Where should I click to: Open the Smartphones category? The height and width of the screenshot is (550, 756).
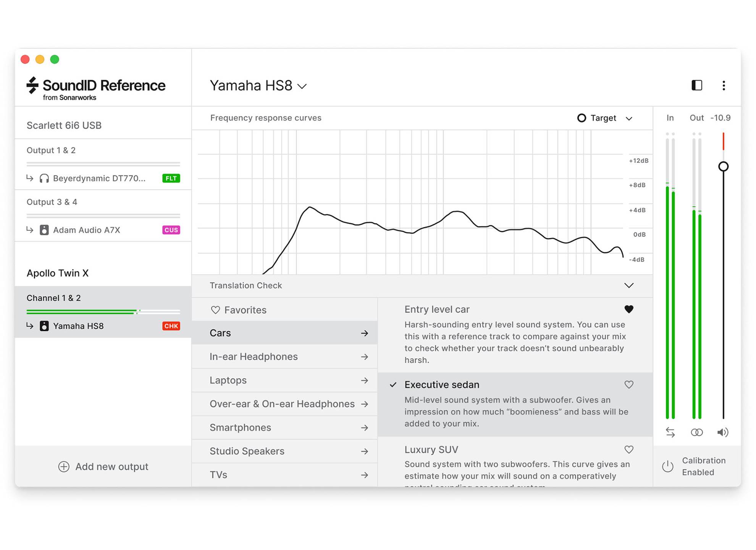284,427
